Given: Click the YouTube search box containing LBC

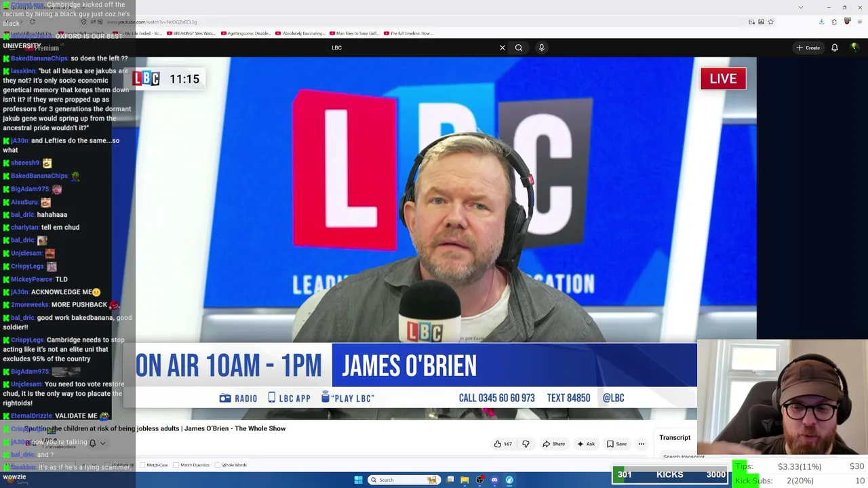Looking at the screenshot, I should [414, 47].
